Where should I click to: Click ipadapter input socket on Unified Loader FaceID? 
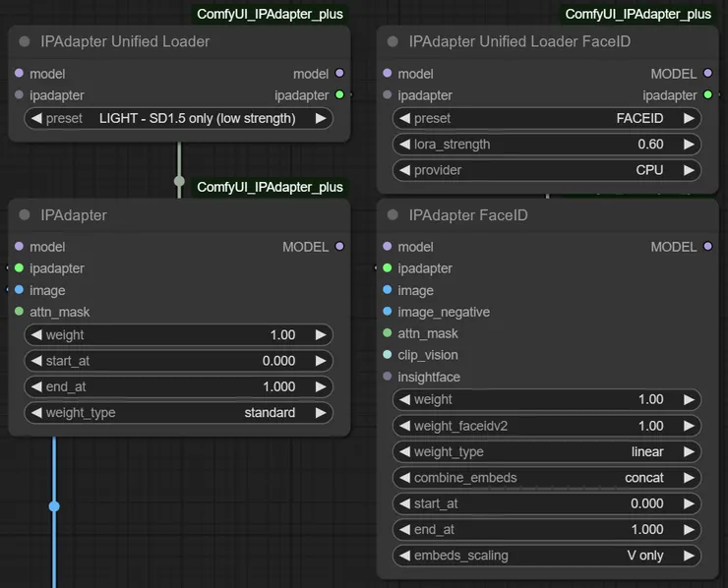[388, 94]
